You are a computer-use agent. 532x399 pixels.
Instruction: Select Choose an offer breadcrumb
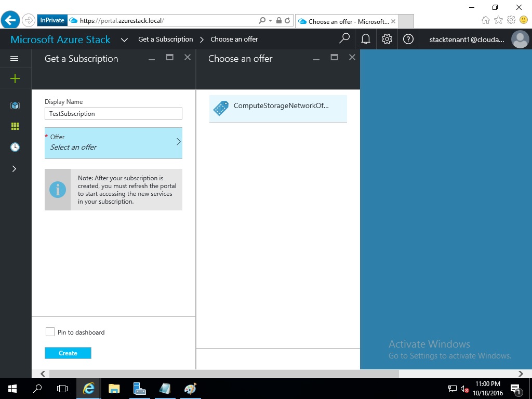point(234,39)
